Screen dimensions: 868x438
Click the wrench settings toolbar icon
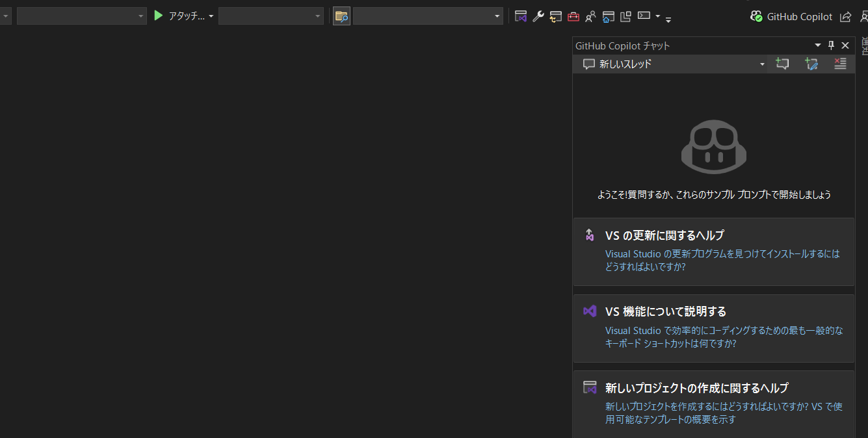click(x=538, y=16)
